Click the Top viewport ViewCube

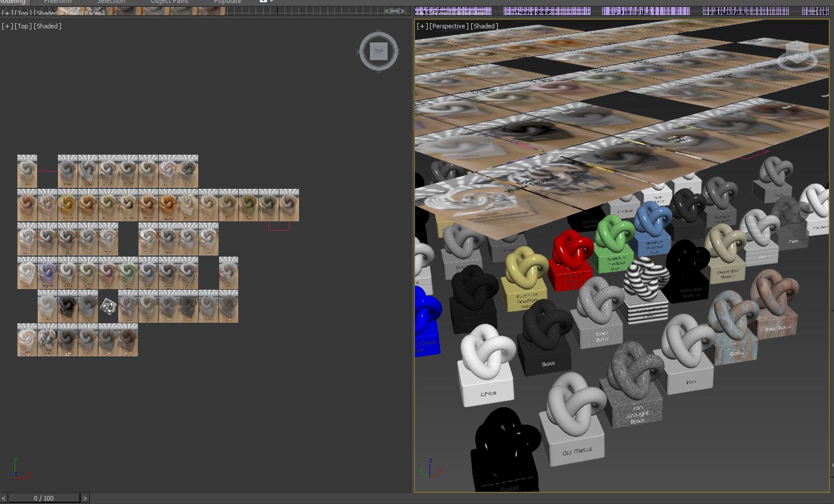[x=378, y=52]
